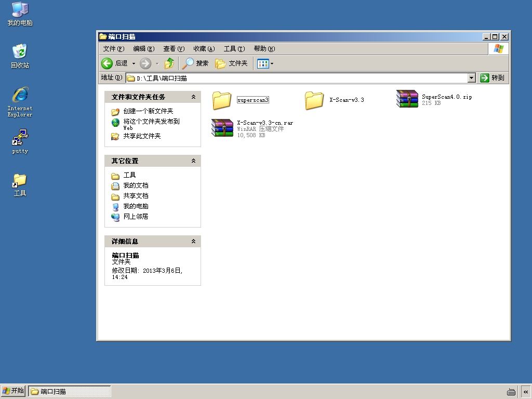This screenshot has width=532, height=399.
Task: Select X-Scan-v3.3-cn.rar archive icon
Action: coord(222,128)
